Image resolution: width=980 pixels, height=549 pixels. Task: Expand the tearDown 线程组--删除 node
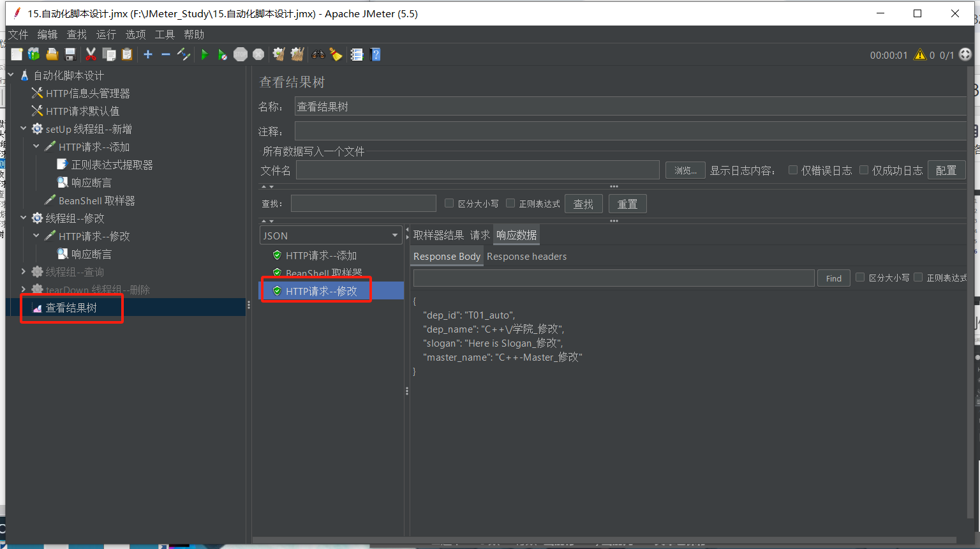pos(24,290)
